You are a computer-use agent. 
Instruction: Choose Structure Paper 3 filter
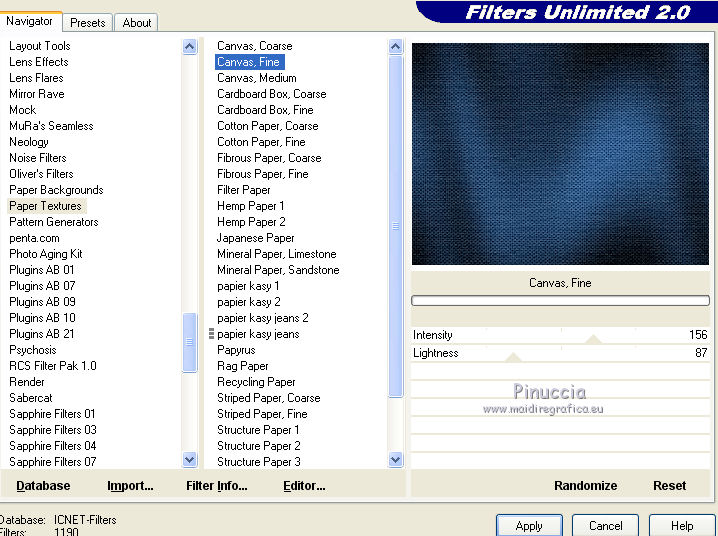point(259,462)
